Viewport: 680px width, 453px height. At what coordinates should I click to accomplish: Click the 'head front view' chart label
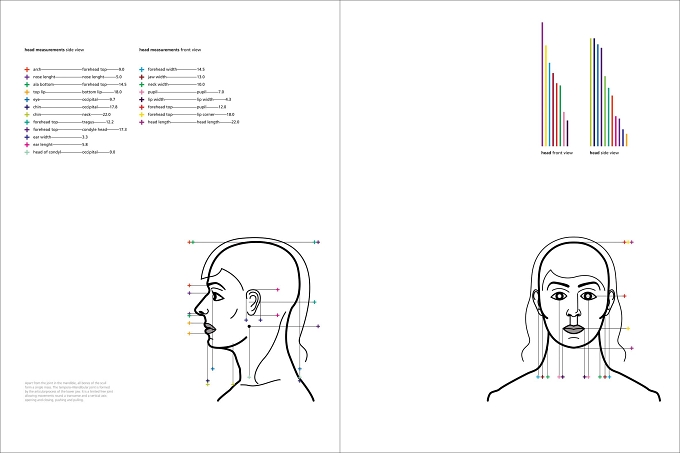coord(557,153)
